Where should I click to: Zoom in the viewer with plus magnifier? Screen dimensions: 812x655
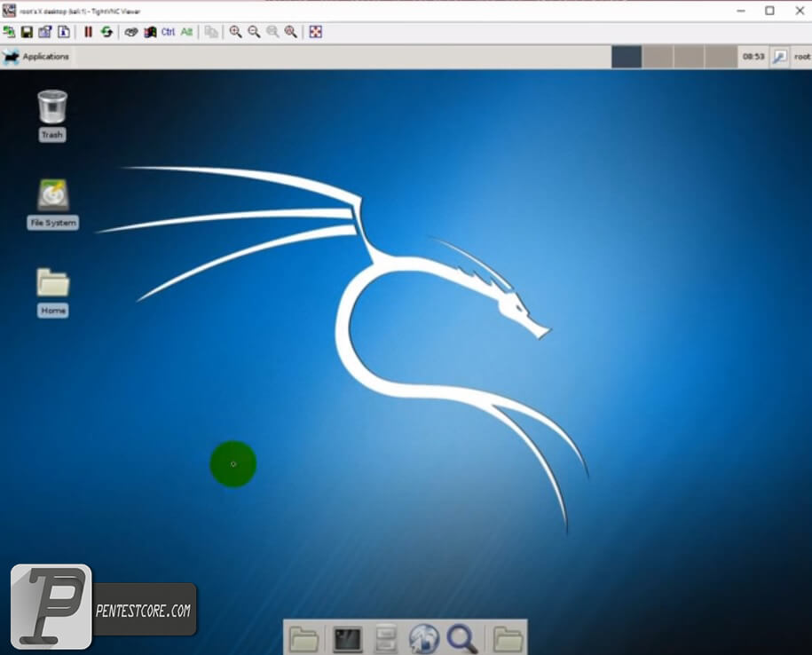(x=236, y=32)
